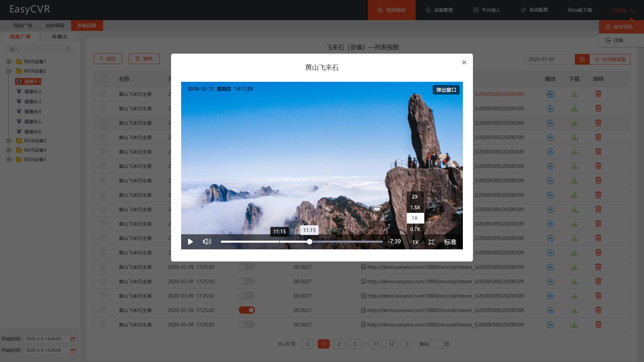Enable the toggle in the bottom row

coord(247,325)
